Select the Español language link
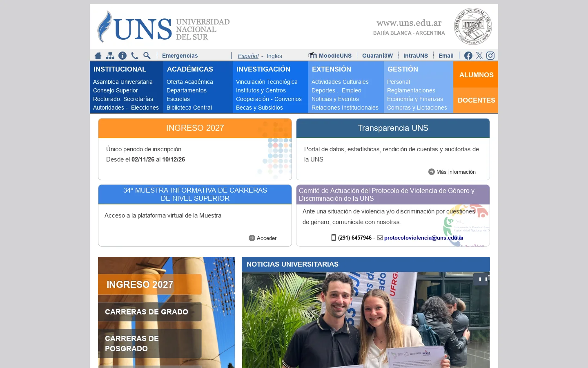 (x=248, y=56)
